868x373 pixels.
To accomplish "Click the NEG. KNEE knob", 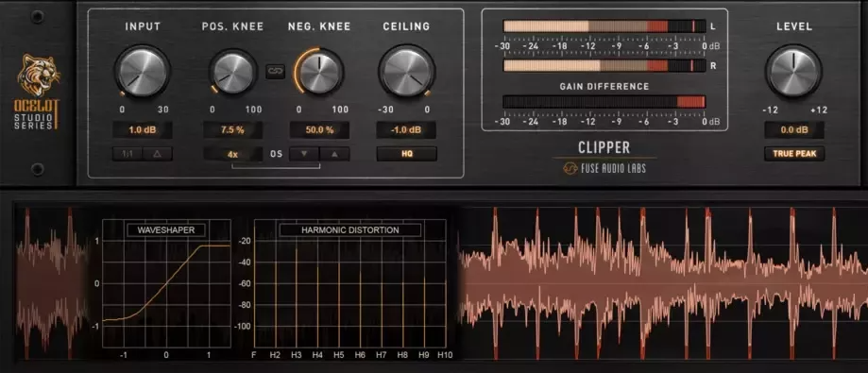I will tap(319, 72).
